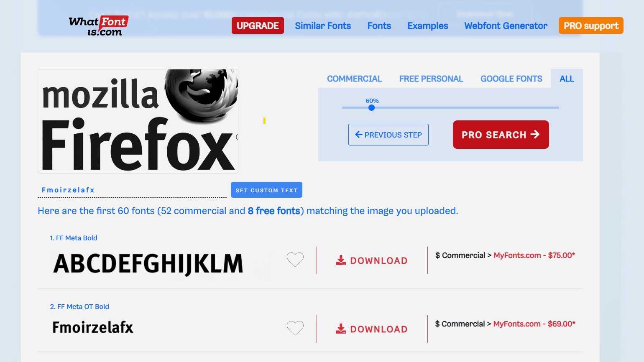Click download icon for FF Meta Bold
The height and width of the screenshot is (362, 644).
[x=341, y=260]
